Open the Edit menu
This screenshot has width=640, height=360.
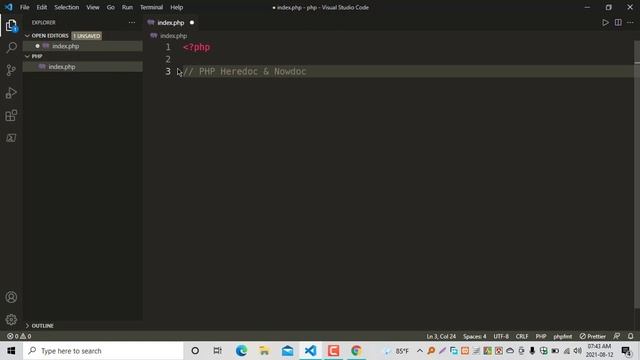(x=42, y=7)
